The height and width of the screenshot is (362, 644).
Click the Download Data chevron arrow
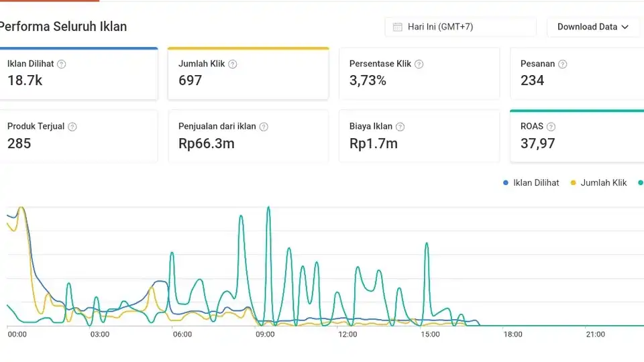(x=625, y=27)
